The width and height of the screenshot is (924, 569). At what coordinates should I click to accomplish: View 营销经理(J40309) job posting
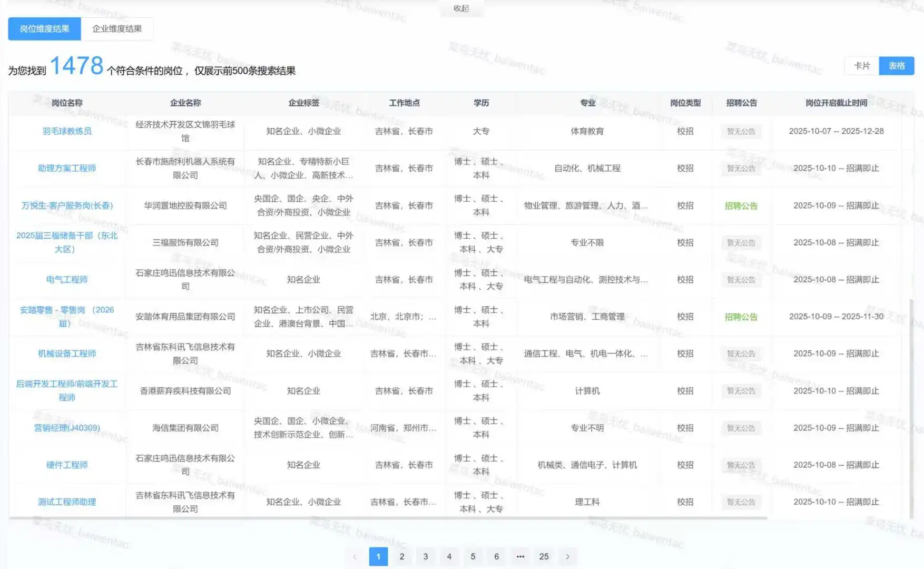pyautogui.click(x=66, y=428)
